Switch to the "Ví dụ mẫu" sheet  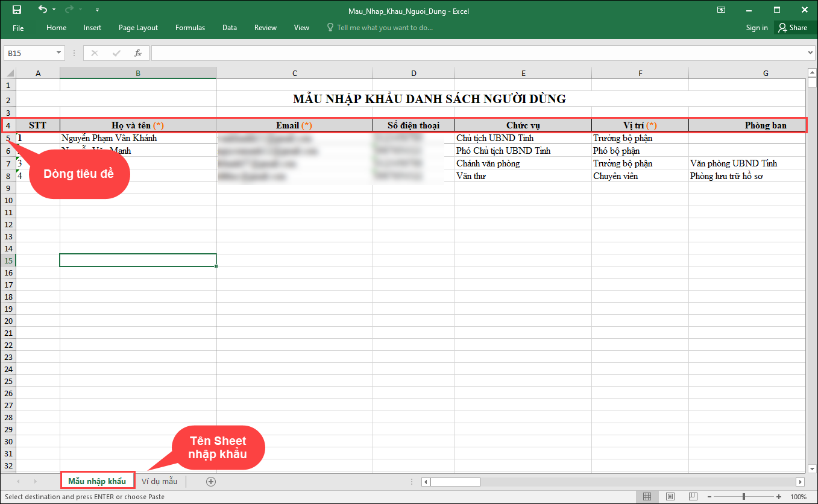tap(159, 481)
